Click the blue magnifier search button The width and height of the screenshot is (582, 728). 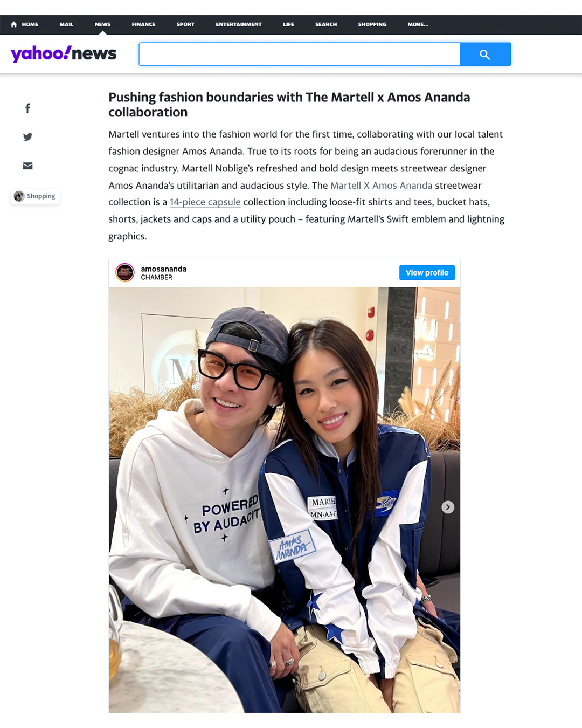485,54
